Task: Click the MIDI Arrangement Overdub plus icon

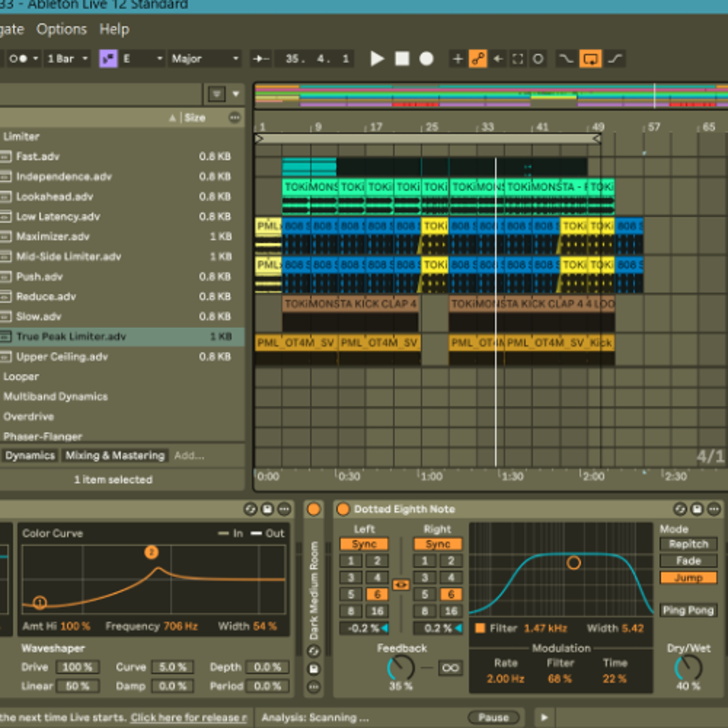Action: [x=458, y=59]
